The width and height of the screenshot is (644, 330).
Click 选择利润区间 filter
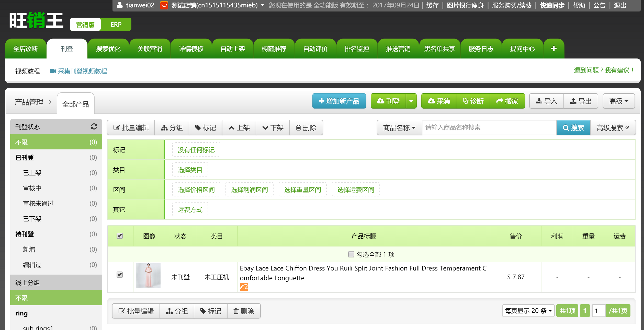[249, 190]
